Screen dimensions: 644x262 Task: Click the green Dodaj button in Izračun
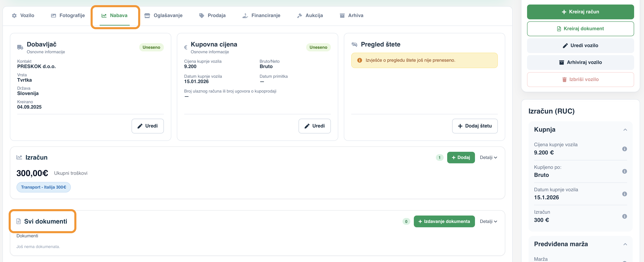[461, 157]
